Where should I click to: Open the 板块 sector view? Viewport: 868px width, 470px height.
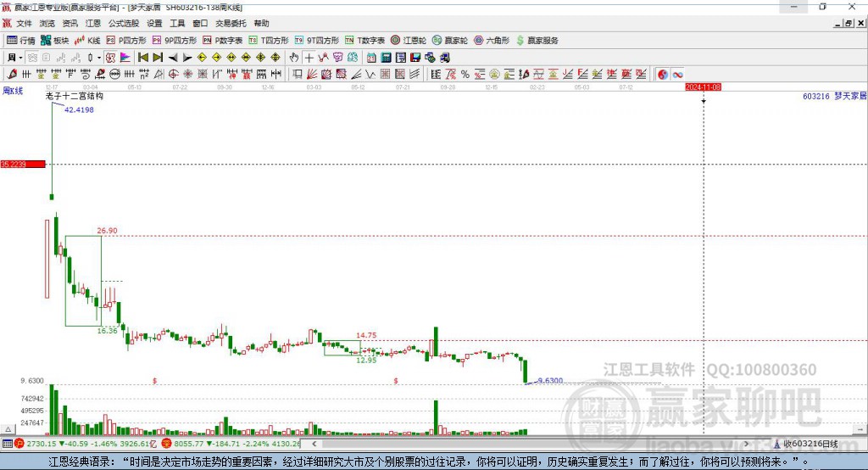[54, 41]
